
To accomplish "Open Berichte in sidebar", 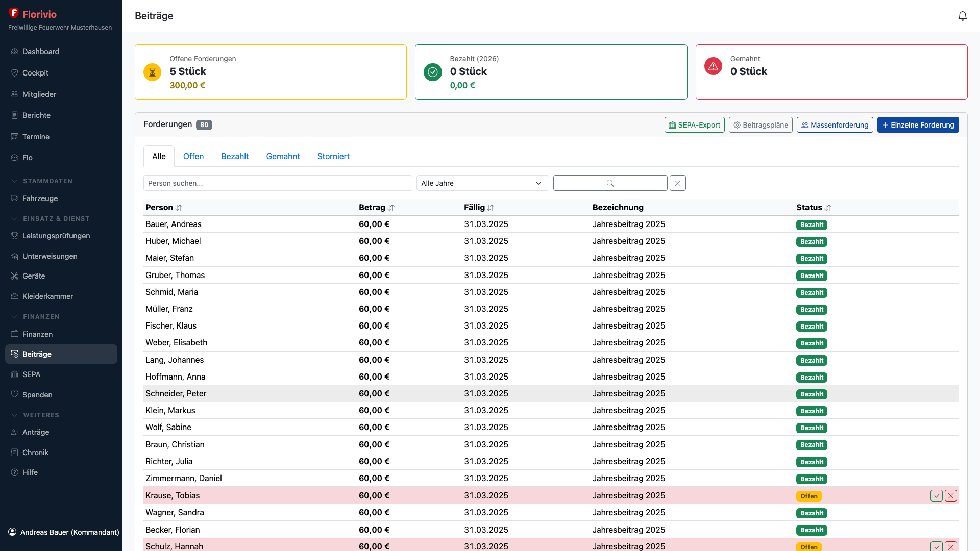I will pyautogui.click(x=61, y=115).
